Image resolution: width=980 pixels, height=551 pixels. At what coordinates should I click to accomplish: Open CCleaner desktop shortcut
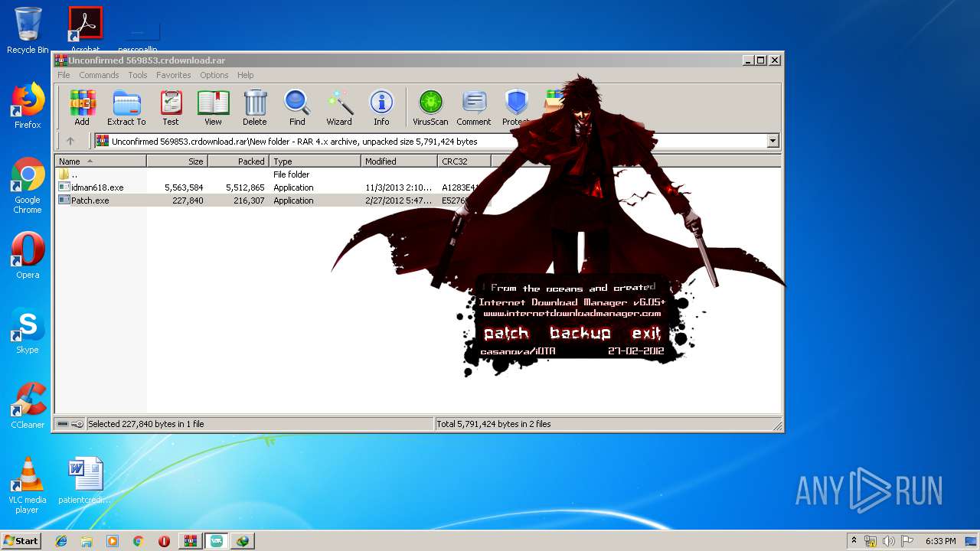click(28, 406)
